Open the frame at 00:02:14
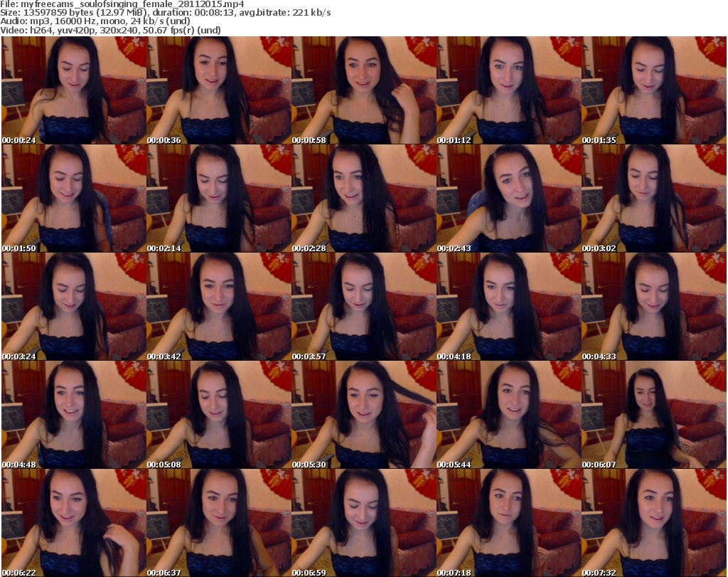Image resolution: width=728 pixels, height=577 pixels. click(x=219, y=198)
